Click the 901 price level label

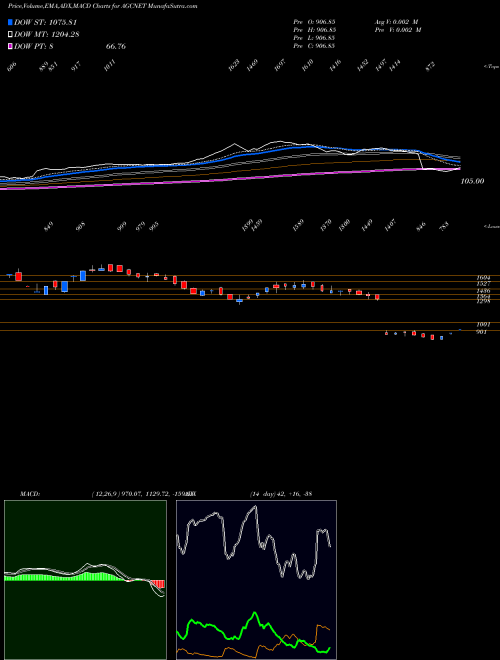point(481,332)
